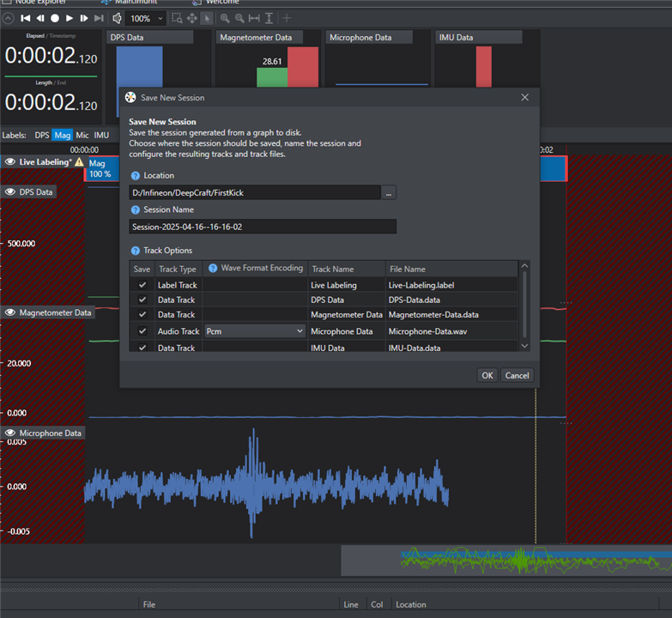Uncheck Save for the DPS Data row
Viewport: 672px width, 618px height.
click(142, 300)
